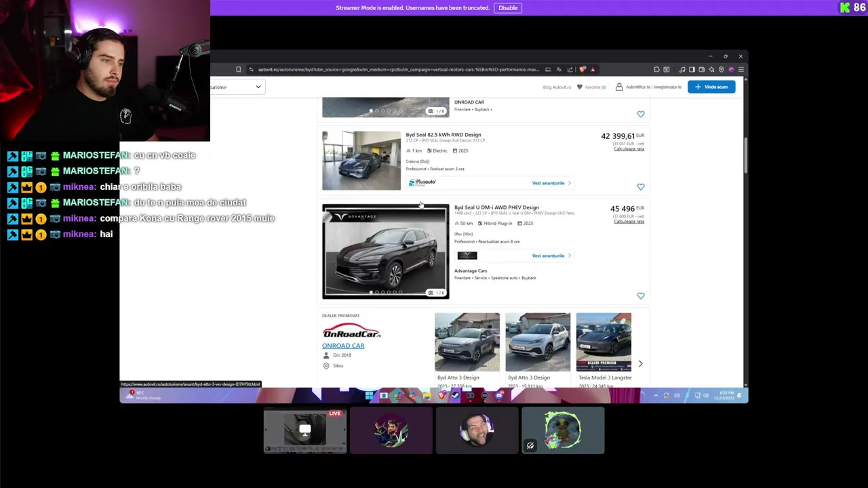The width and height of the screenshot is (868, 488).
Task: Favorite the Byd Seal U DM-i listing
Action: [640, 296]
